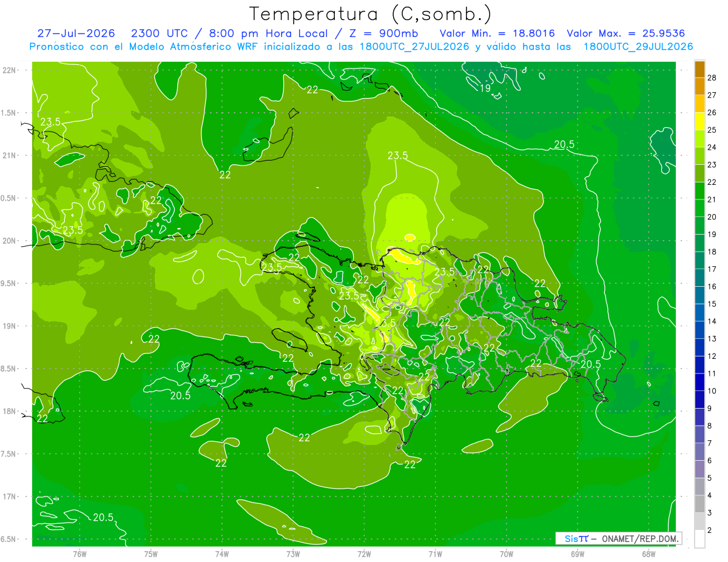This screenshot has height=562, width=728.
Task: Click the '70W' longitude axis label
Action: click(506, 554)
